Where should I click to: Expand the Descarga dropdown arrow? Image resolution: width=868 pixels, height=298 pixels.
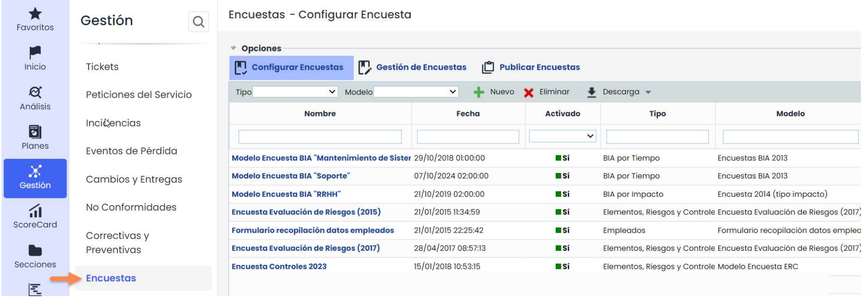[648, 92]
